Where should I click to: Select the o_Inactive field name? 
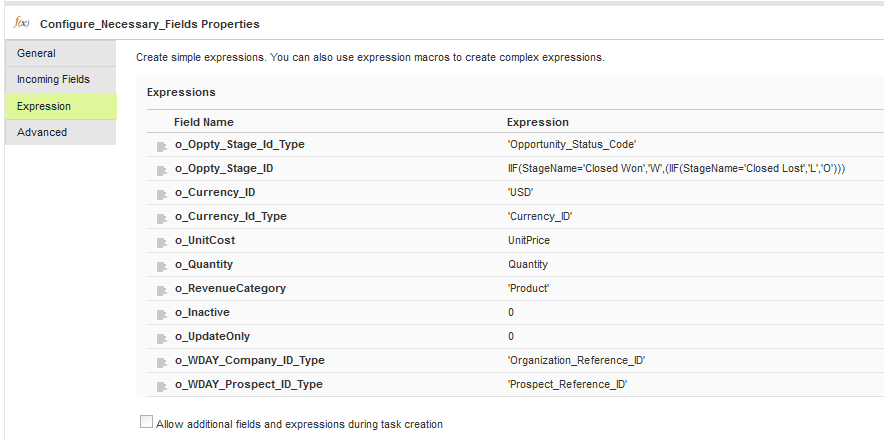202,312
